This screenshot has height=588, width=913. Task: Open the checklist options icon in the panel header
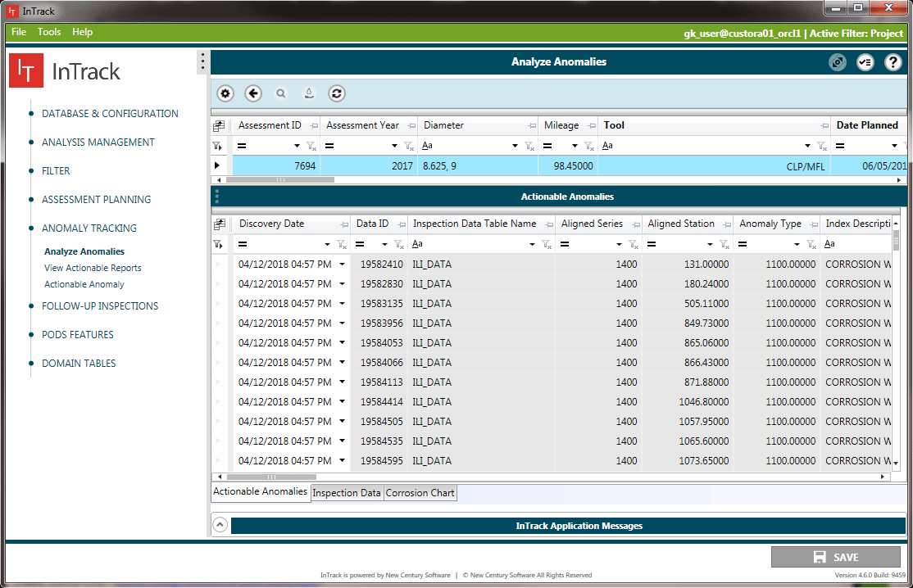point(865,62)
